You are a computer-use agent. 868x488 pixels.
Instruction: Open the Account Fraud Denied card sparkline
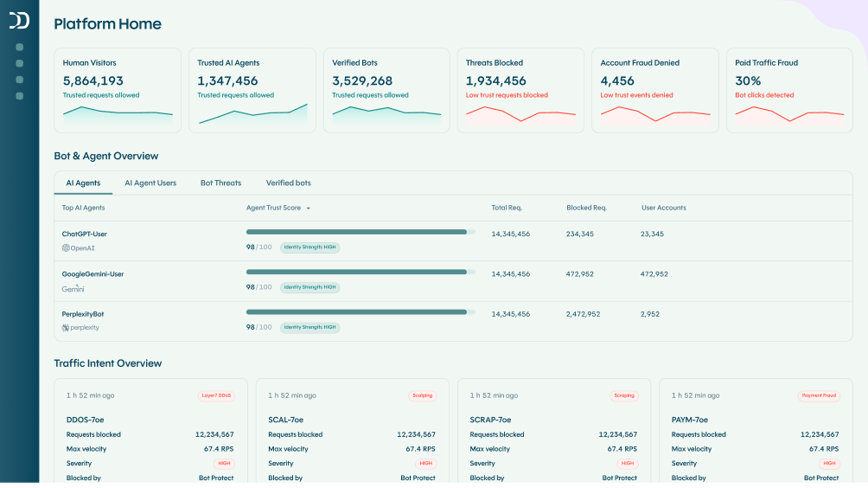[x=655, y=115]
